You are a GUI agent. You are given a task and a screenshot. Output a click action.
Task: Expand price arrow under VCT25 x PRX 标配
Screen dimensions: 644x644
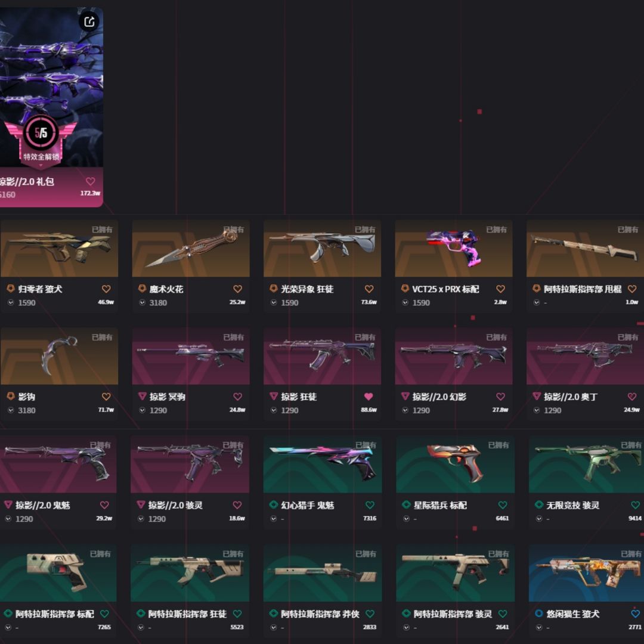[405, 303]
